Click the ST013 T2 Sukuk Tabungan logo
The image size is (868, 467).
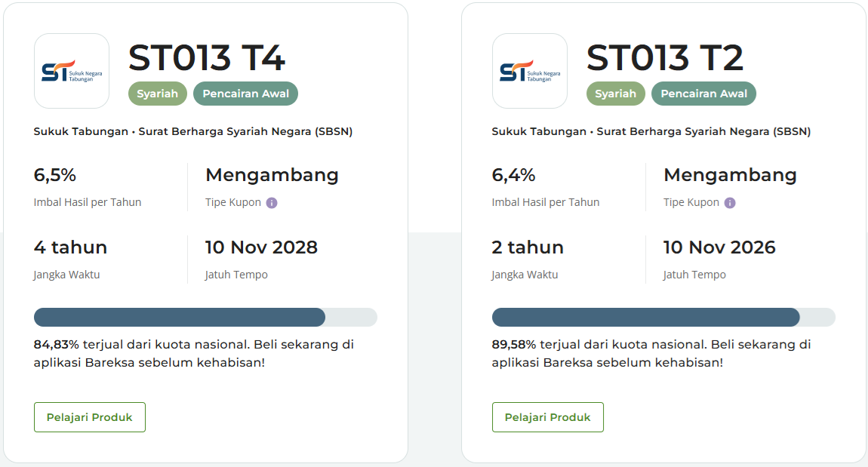(530, 71)
